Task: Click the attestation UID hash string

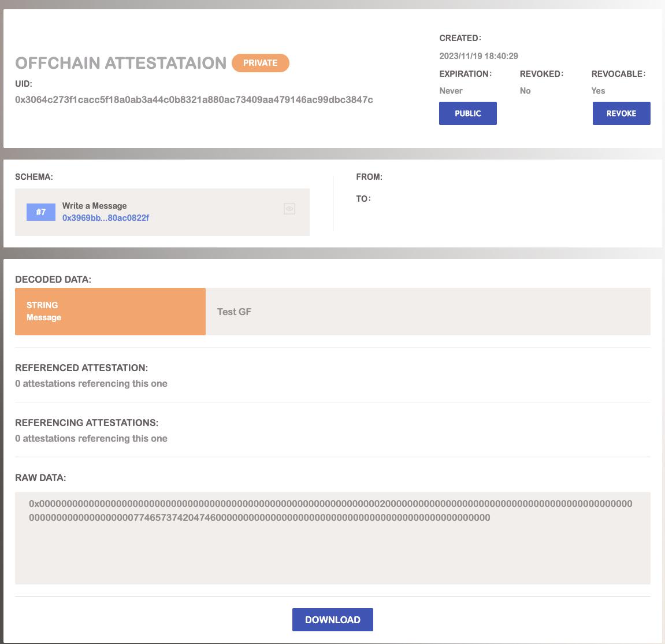Action: point(194,100)
